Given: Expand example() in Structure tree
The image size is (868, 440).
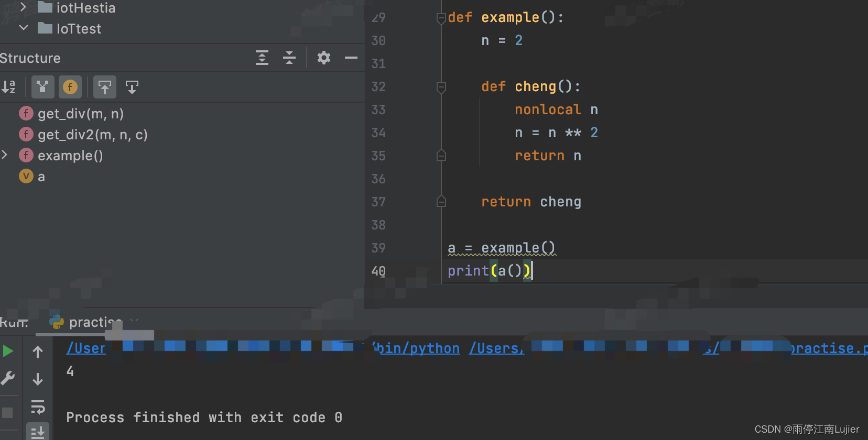Looking at the screenshot, I should 5,155.
